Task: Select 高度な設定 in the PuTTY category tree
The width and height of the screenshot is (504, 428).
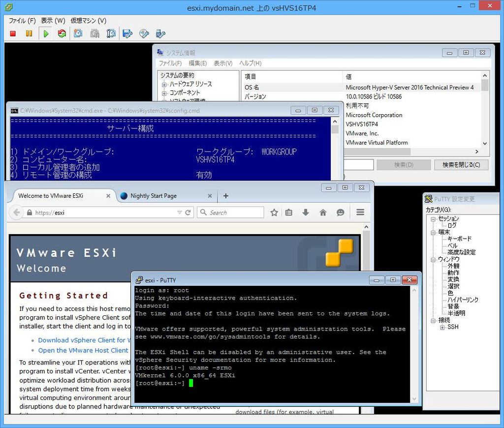Action: tap(461, 252)
